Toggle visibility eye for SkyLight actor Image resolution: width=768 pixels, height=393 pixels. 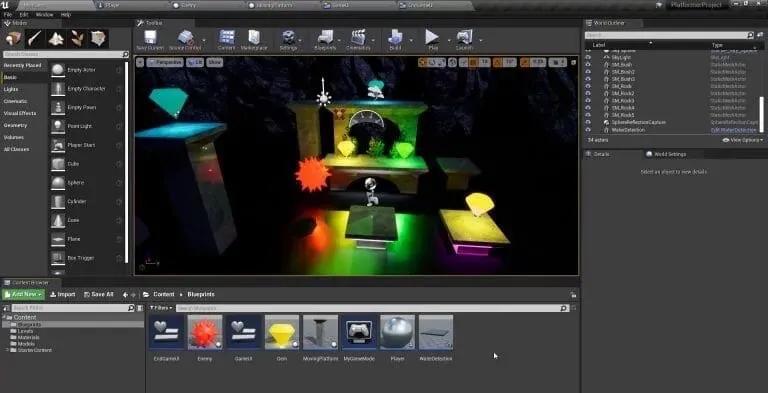coord(588,57)
